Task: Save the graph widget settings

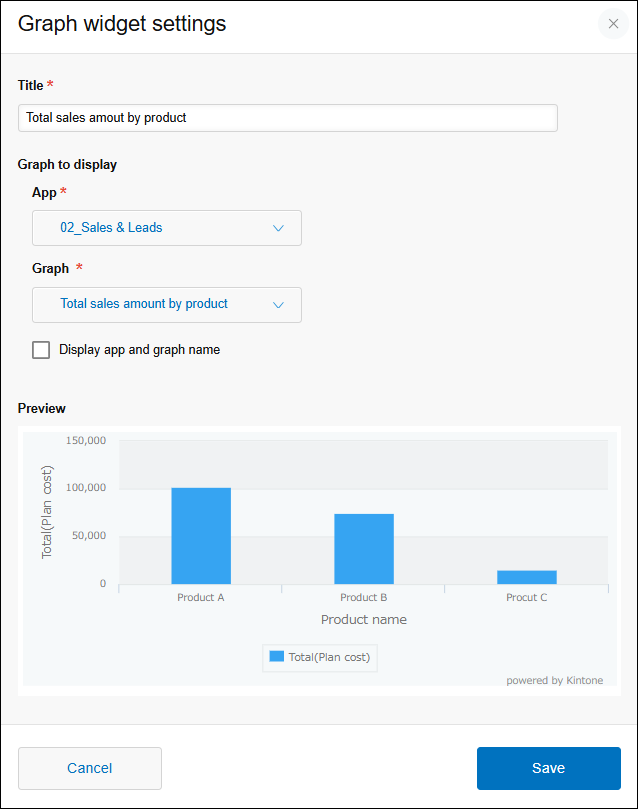Action: click(x=548, y=768)
